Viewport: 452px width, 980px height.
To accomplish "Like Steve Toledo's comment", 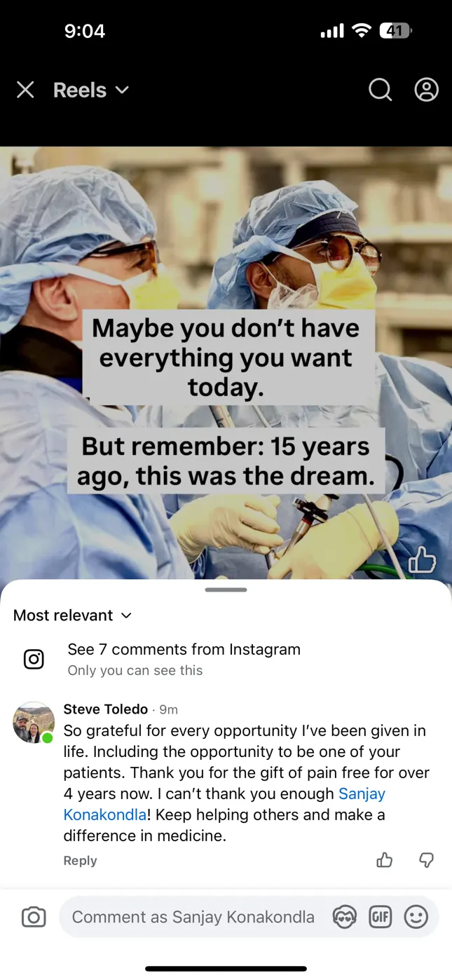I will [x=385, y=859].
